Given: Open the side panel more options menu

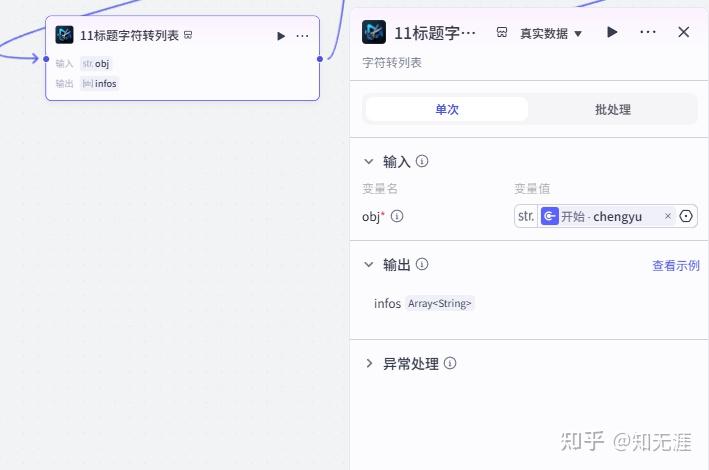Looking at the screenshot, I should point(648,32).
